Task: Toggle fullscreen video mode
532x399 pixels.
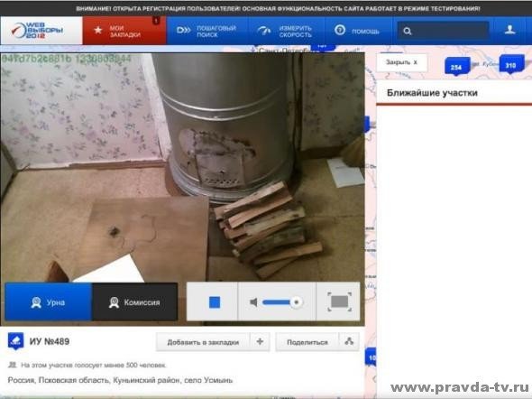Action: tap(339, 302)
